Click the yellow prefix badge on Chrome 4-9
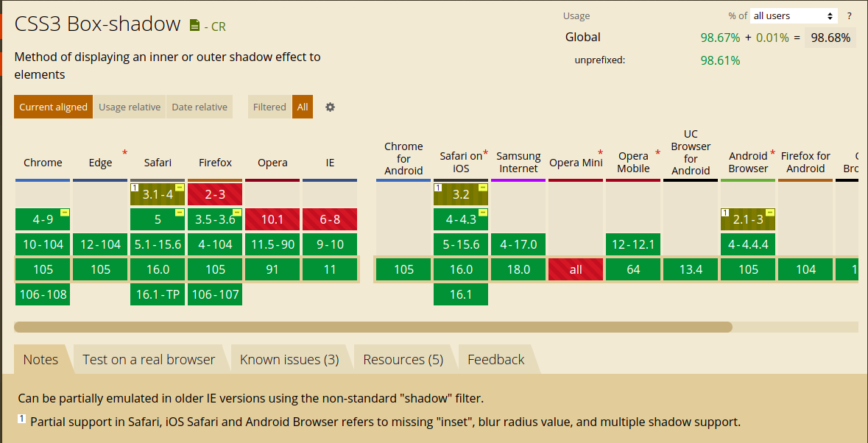 click(x=65, y=213)
